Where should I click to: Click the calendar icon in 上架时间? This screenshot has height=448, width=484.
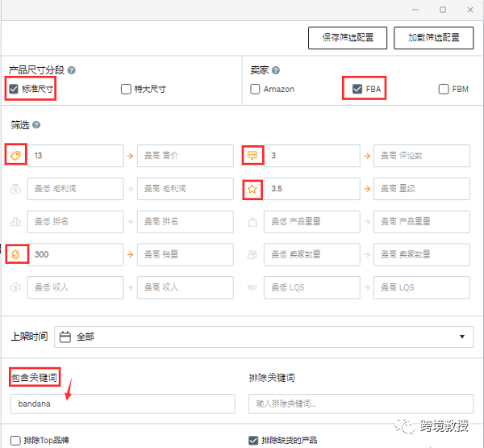pyautogui.click(x=65, y=337)
